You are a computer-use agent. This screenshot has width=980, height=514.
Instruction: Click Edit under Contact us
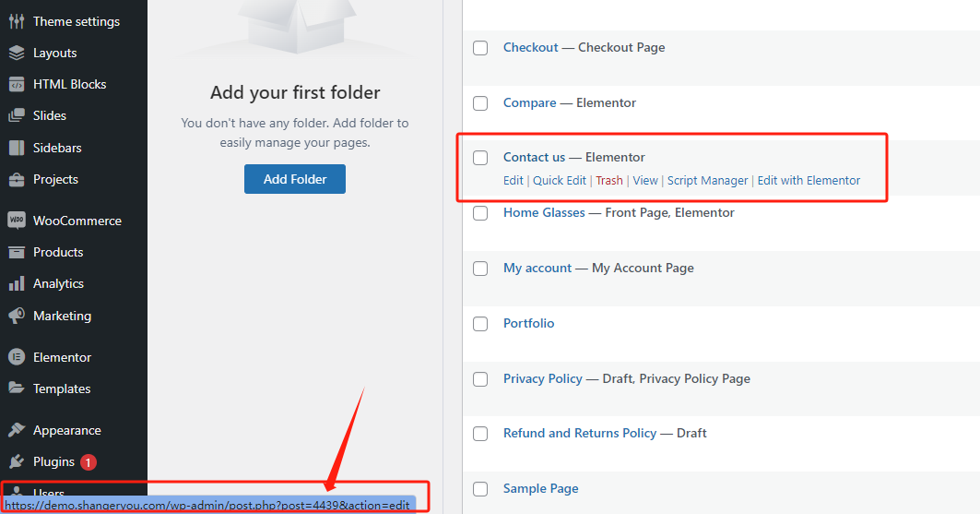tap(514, 181)
